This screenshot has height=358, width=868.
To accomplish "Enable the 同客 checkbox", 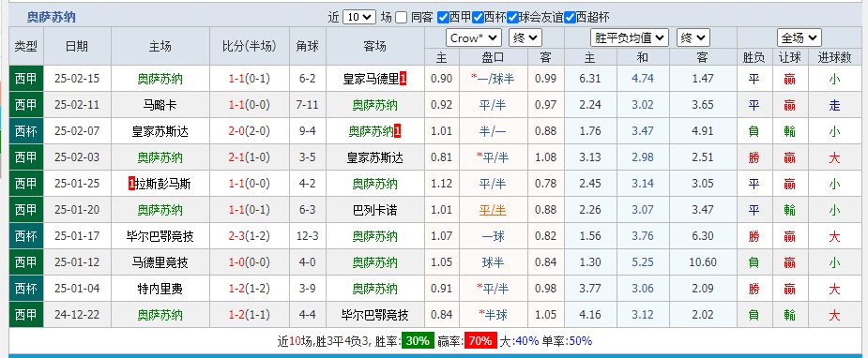I will coord(402,17).
